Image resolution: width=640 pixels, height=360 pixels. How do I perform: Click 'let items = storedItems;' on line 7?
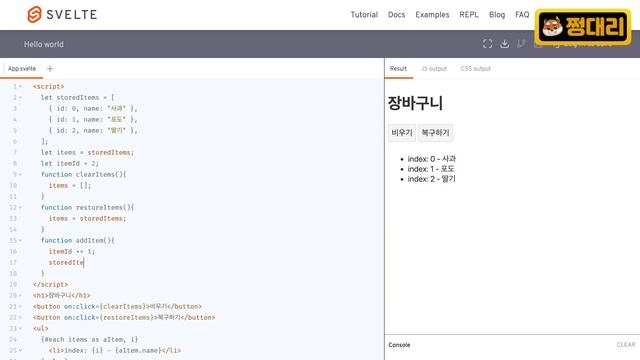click(x=87, y=152)
